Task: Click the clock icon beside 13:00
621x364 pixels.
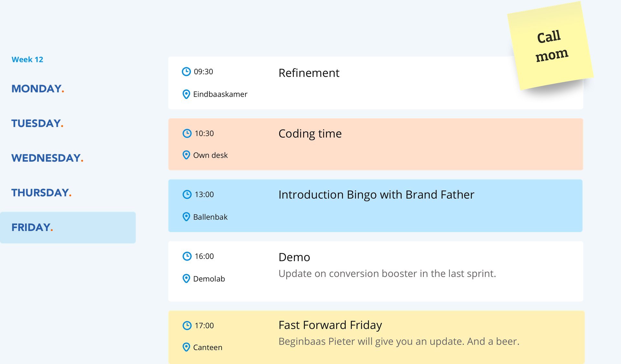Action: pos(187,194)
